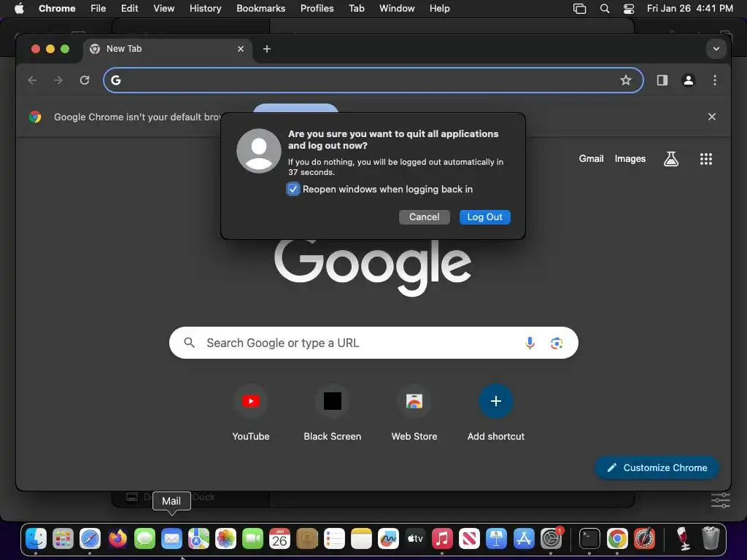Open the Profiles menu
Screen dimensions: 747x560
[317, 9]
